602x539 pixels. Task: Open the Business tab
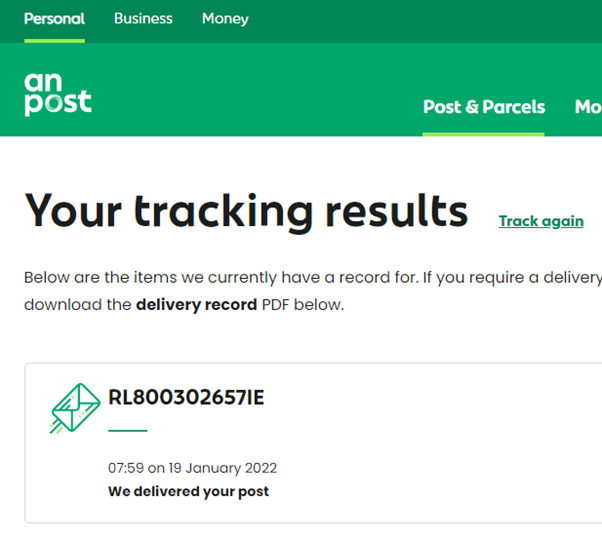tap(143, 19)
